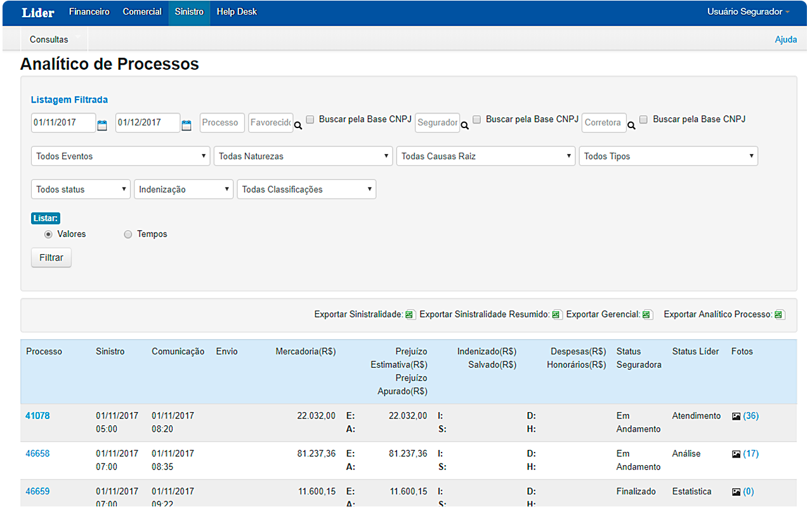Click Mercadoria value 81.237,36
This screenshot has width=812, height=509.
[x=317, y=454]
